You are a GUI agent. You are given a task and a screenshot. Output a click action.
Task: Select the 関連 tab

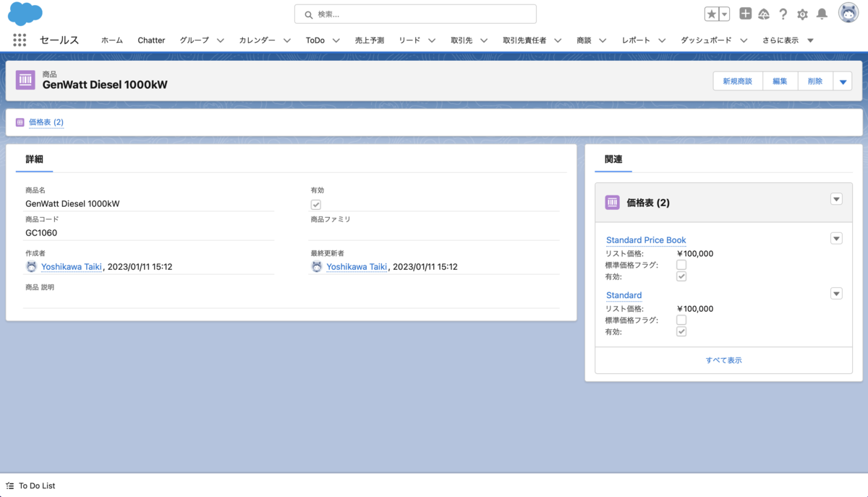coord(613,159)
